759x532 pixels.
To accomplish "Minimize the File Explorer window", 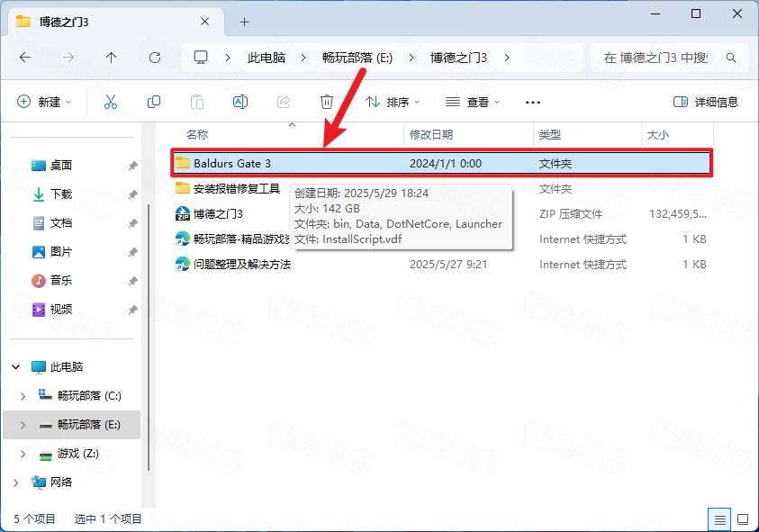I will [x=655, y=14].
